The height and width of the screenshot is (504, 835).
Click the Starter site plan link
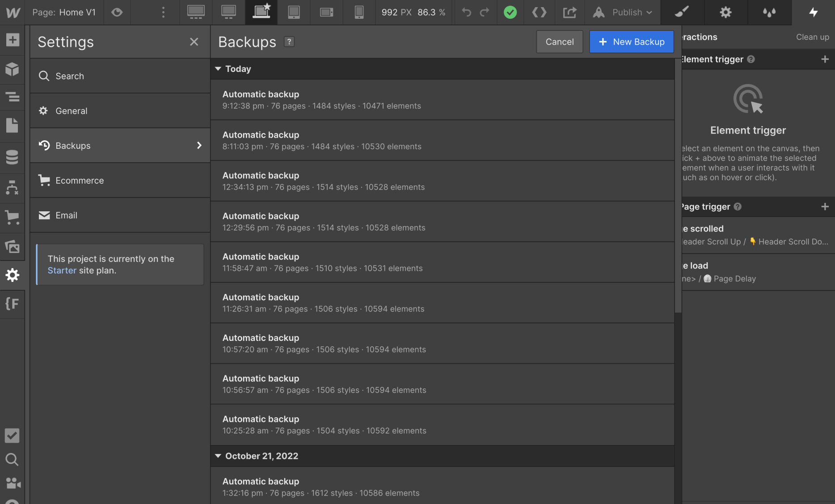coord(62,270)
